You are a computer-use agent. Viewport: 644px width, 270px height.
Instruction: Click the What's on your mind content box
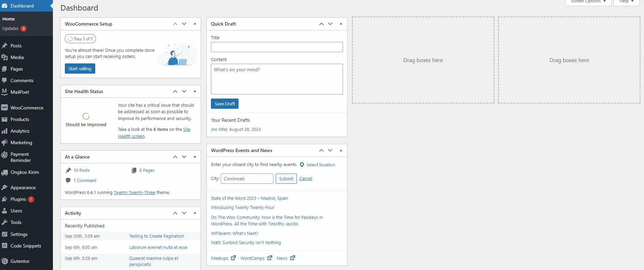point(277,79)
